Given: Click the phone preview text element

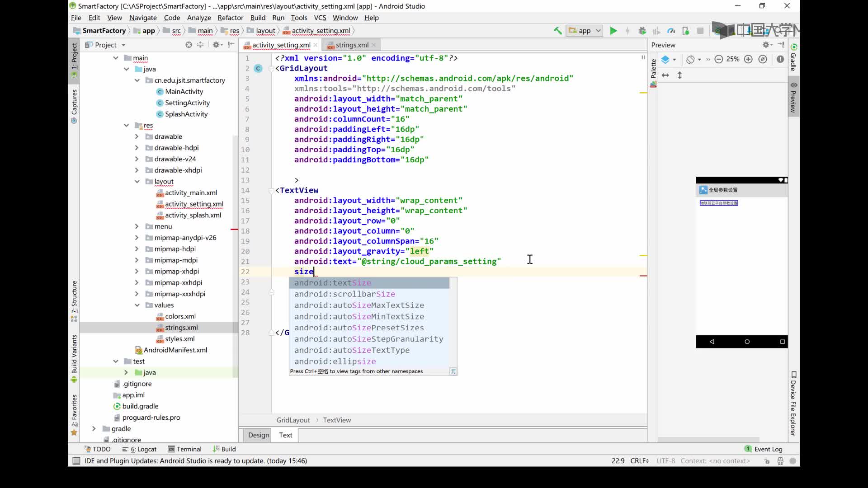Looking at the screenshot, I should coord(719,203).
